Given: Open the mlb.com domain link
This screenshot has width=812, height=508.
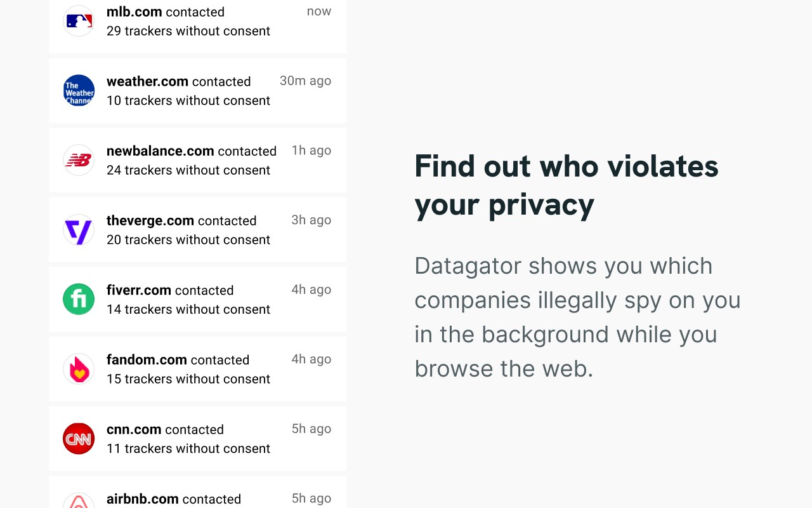Looking at the screenshot, I should pyautogui.click(x=134, y=12).
